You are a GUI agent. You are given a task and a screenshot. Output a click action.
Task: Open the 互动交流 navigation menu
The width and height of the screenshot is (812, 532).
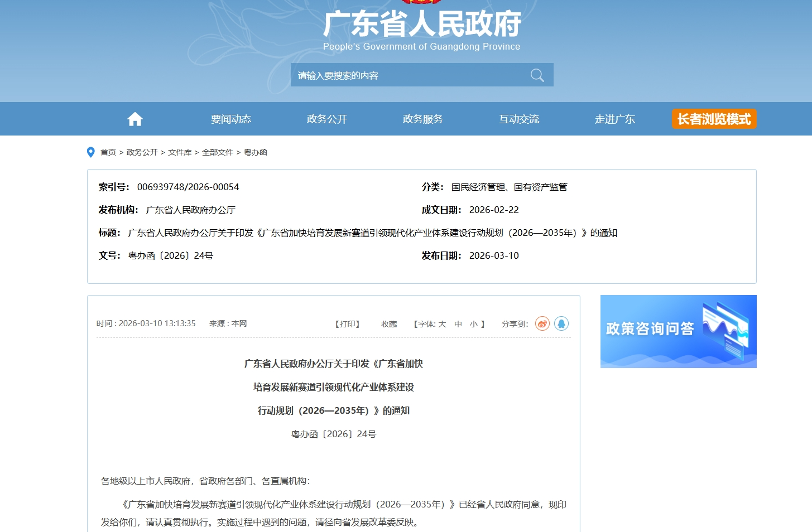click(x=518, y=118)
